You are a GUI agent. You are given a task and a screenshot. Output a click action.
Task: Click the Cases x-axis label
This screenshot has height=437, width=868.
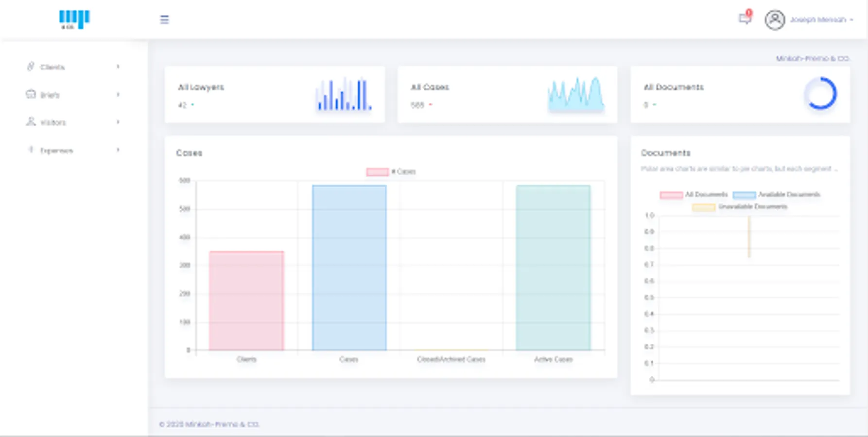(x=349, y=359)
